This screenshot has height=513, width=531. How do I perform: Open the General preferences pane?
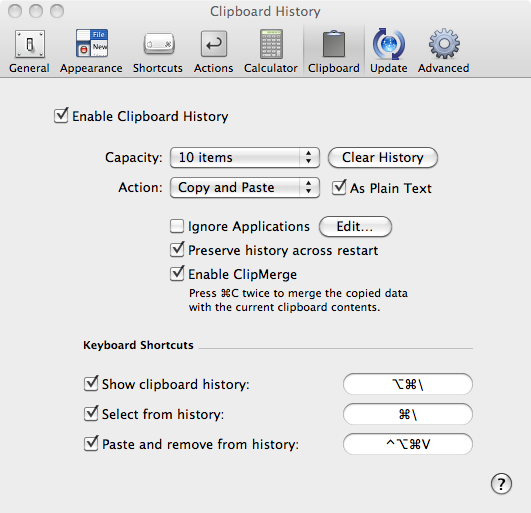[x=29, y=51]
